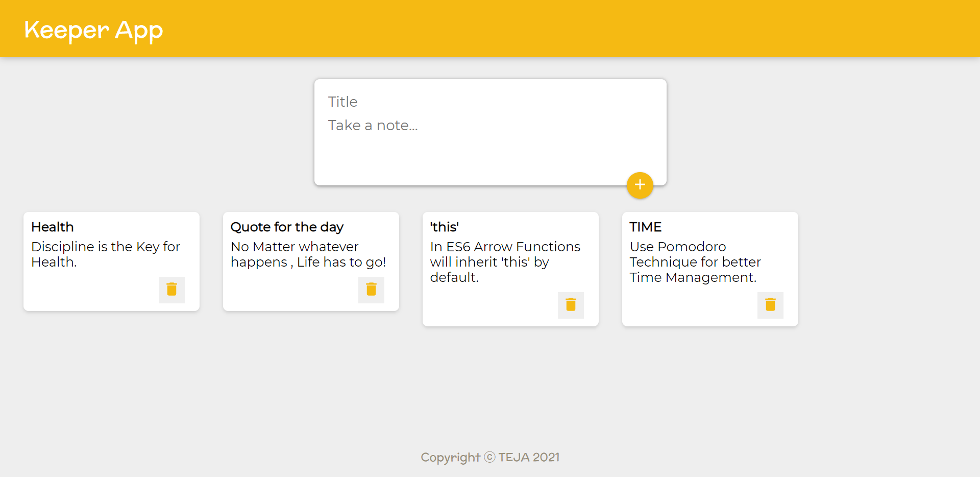Select the Health note title
This screenshot has width=980, height=477.
53,227
